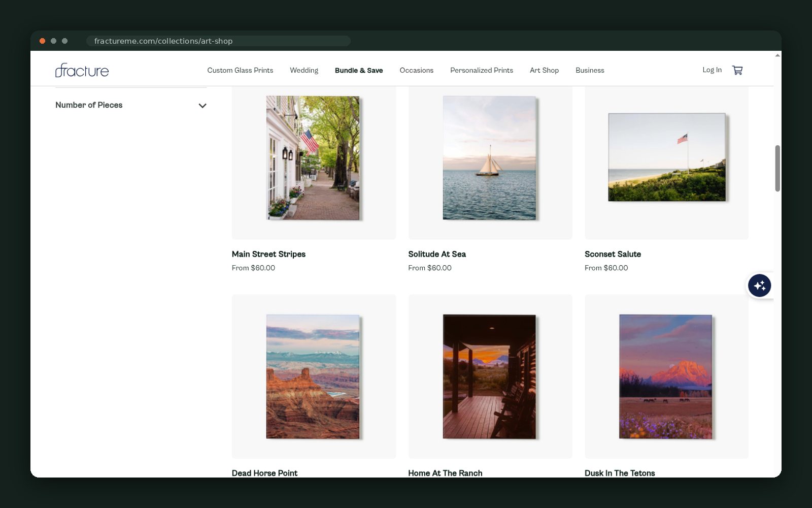The height and width of the screenshot is (508, 812).
Task: Click the browser address bar URL
Action: (163, 41)
